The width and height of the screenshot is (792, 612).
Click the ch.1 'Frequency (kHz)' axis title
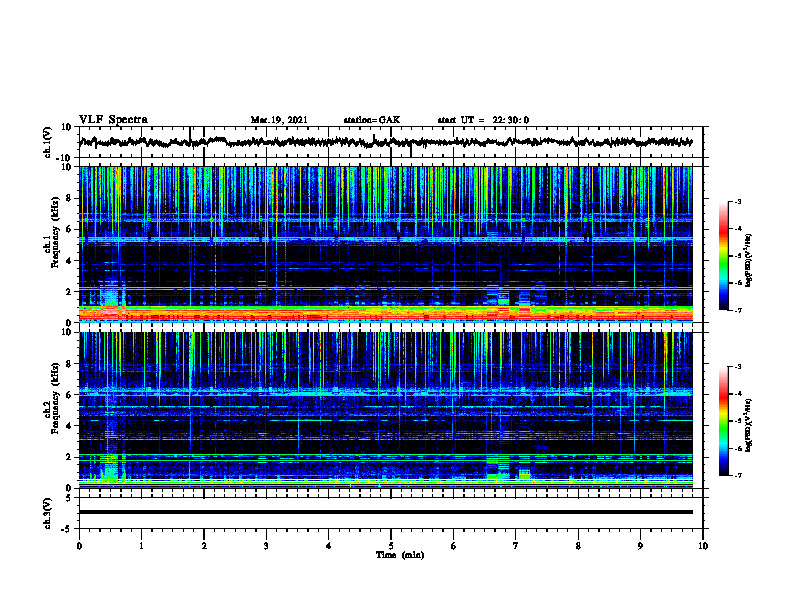click(55, 233)
